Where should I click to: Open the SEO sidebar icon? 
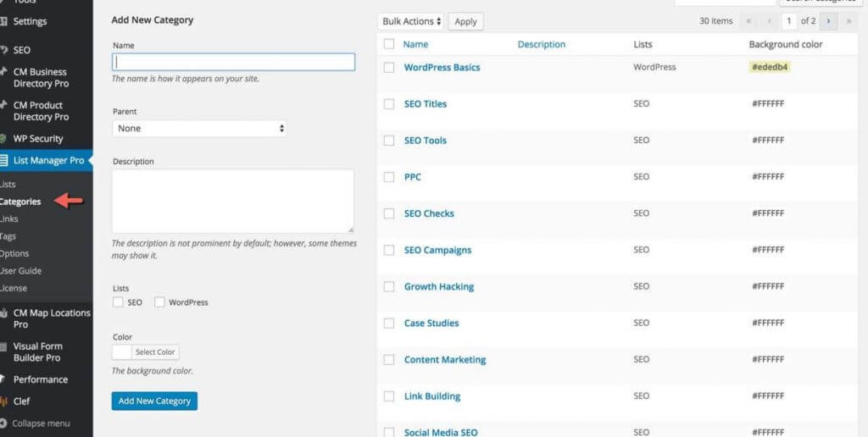(x=3, y=50)
